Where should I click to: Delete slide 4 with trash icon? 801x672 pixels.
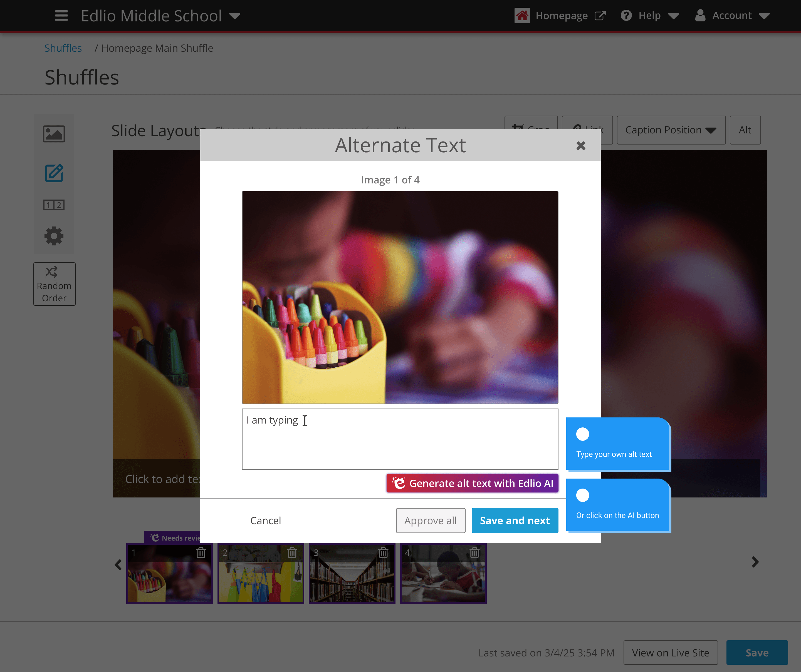[x=474, y=553]
